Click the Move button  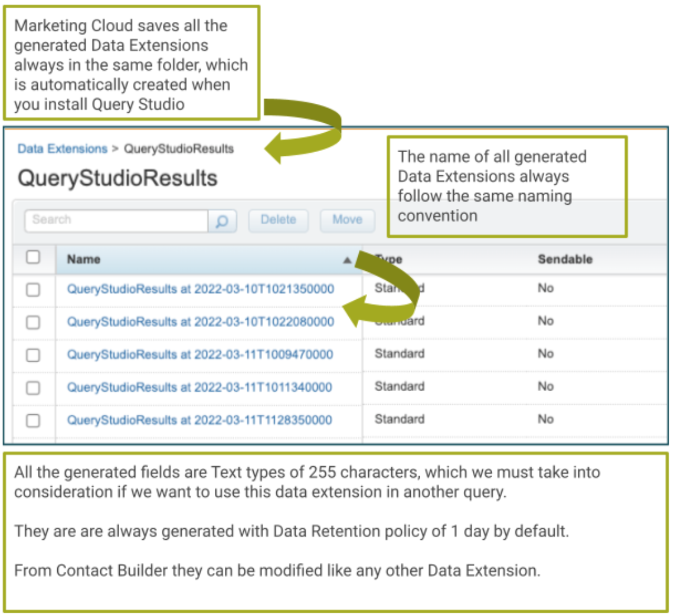[x=347, y=221]
